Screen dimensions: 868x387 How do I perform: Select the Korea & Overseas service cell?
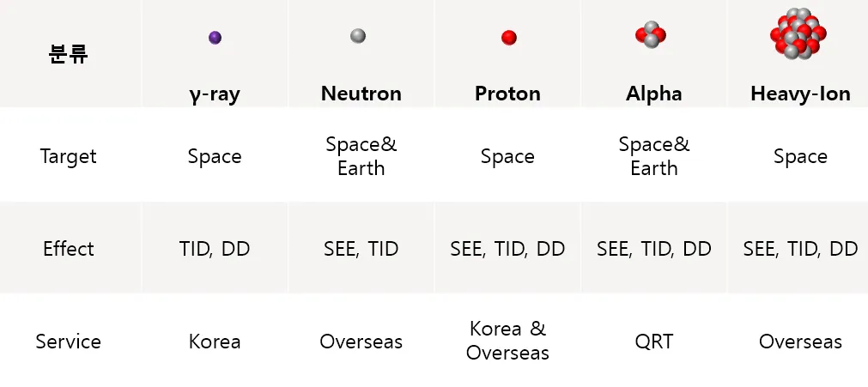click(507, 341)
